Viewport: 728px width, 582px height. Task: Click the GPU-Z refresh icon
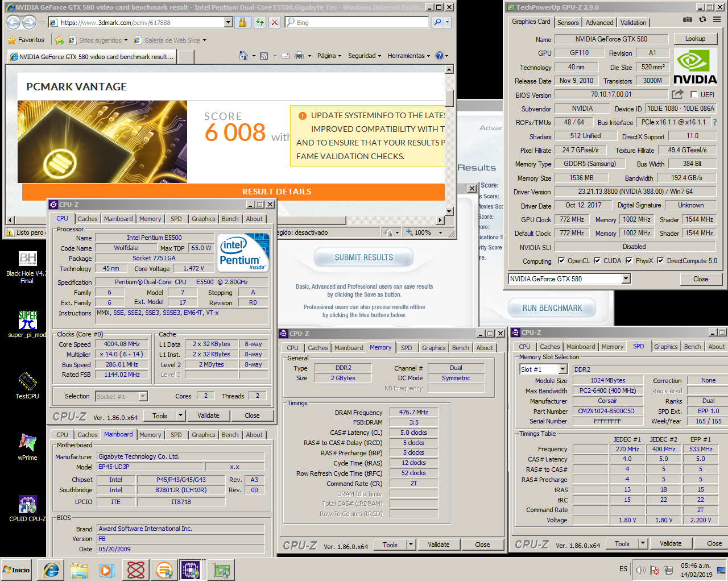(702, 19)
